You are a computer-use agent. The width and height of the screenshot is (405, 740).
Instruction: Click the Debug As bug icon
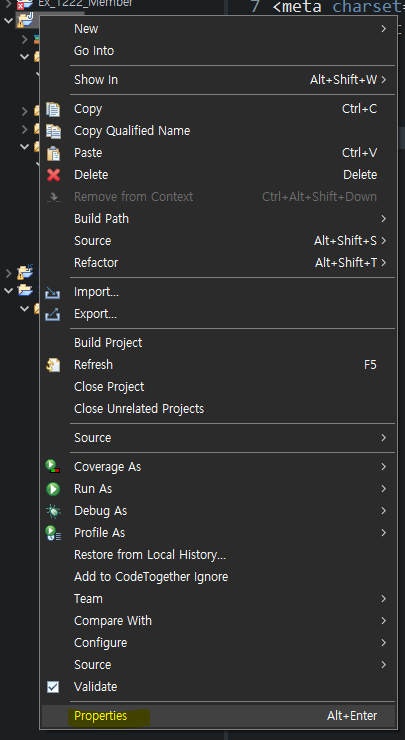coord(53,511)
